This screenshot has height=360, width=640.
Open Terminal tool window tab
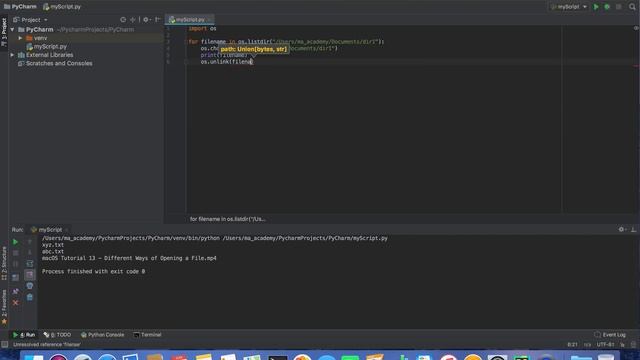(147, 335)
